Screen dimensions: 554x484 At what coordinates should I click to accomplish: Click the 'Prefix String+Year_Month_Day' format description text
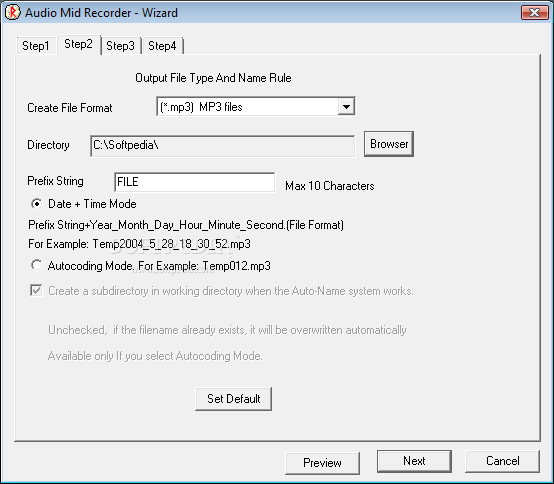[x=186, y=225]
